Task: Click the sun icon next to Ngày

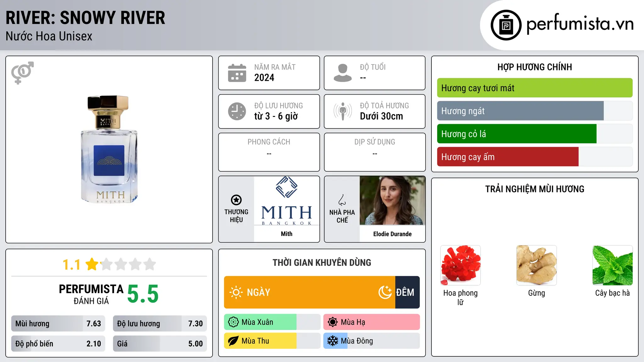Action: [236, 292]
